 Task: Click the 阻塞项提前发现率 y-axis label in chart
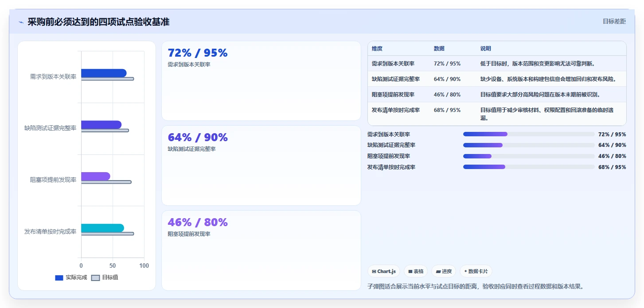tap(53, 180)
